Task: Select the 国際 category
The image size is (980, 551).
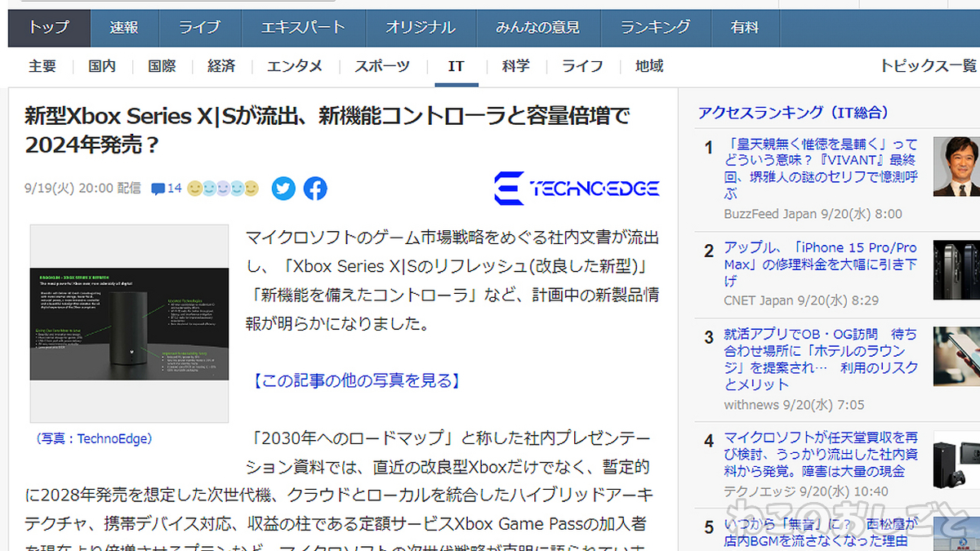Action: 162,66
